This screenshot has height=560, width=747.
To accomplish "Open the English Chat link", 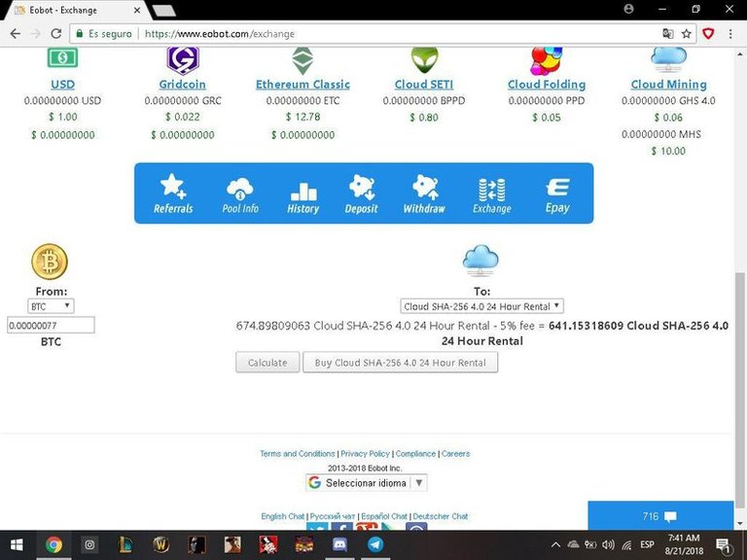I will pos(282,516).
